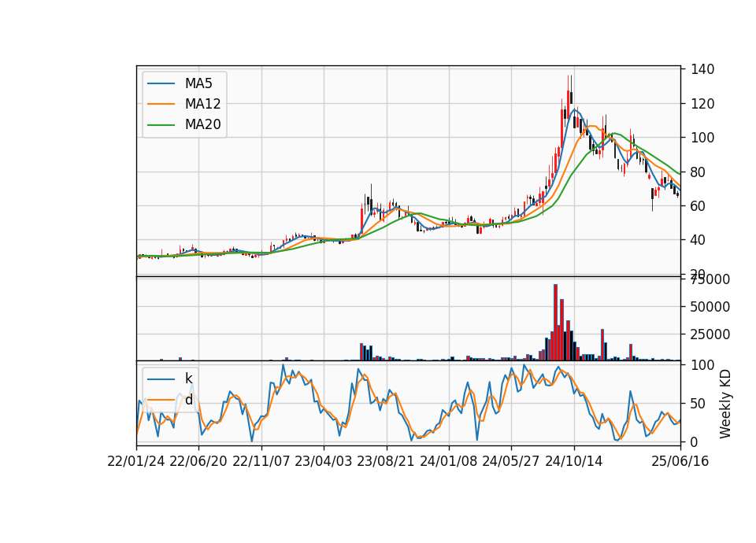Click the 22/01/24 date tick label
756x543 pixels.
click(x=136, y=462)
